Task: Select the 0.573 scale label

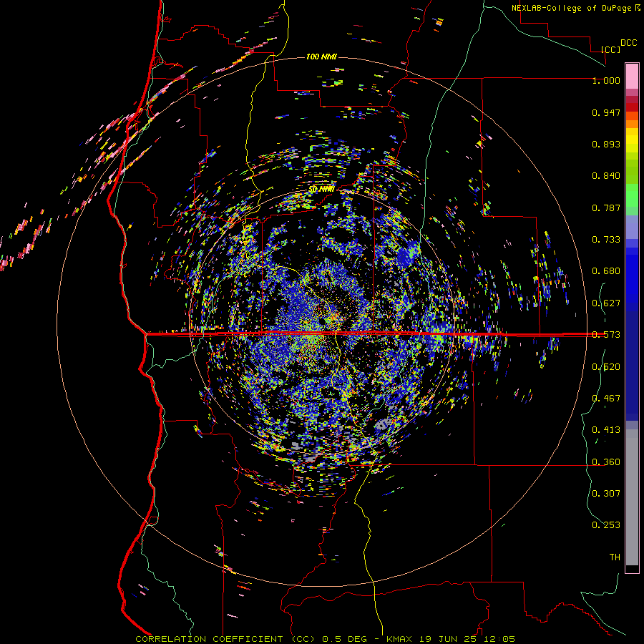Action: point(606,335)
